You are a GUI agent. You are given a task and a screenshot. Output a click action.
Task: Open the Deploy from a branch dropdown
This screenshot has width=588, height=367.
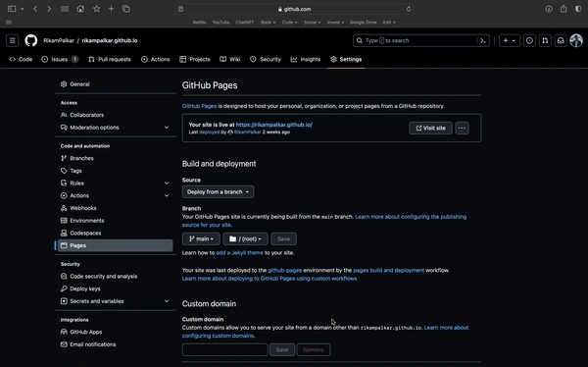pyautogui.click(x=218, y=192)
